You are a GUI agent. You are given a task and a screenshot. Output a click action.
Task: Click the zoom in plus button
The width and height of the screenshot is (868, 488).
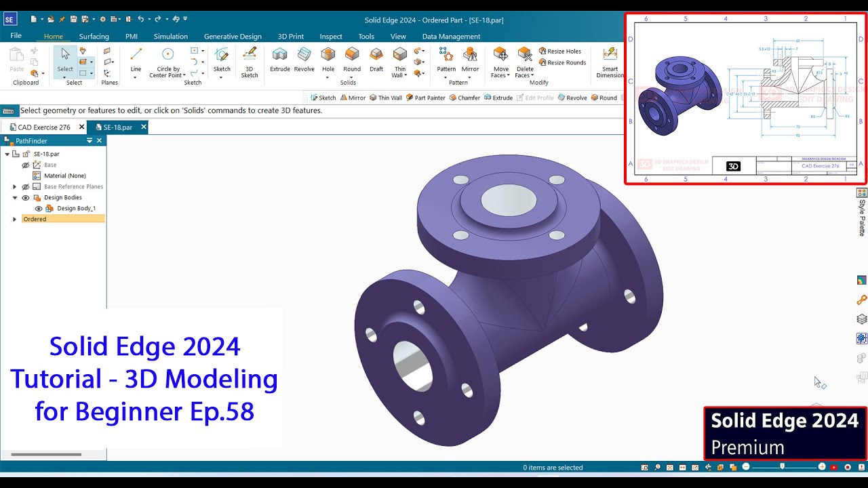click(822, 467)
